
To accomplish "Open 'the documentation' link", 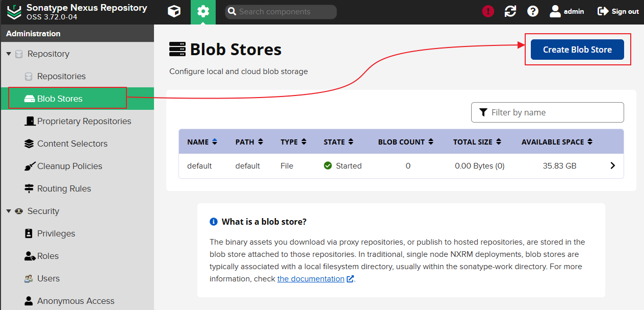I will [311, 279].
